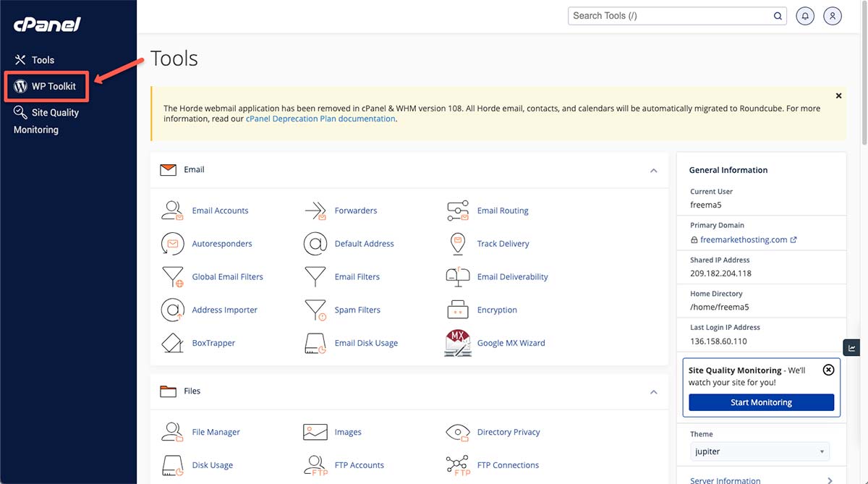The image size is (868, 484).
Task: Open the Encryption icon
Action: tap(457, 310)
